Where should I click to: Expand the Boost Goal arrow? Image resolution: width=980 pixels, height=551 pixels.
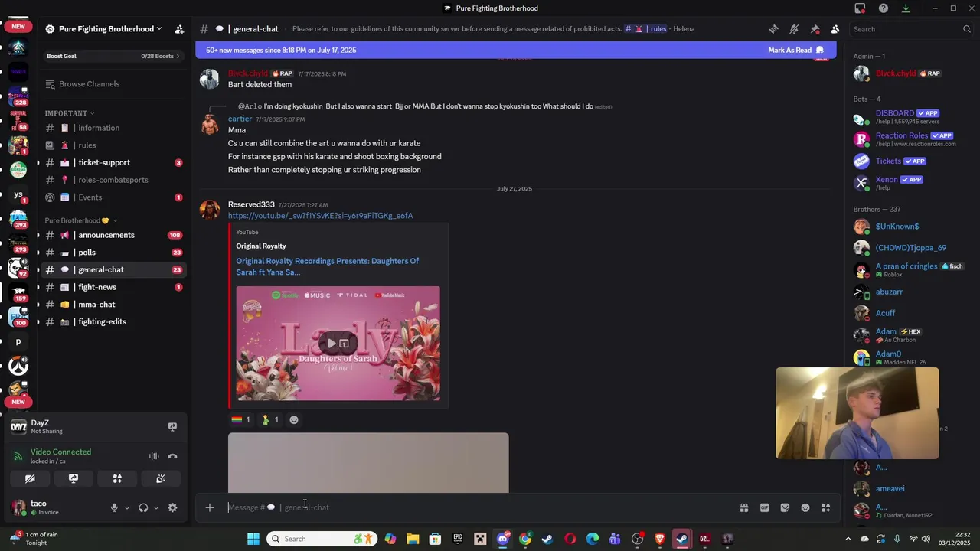tap(178, 56)
